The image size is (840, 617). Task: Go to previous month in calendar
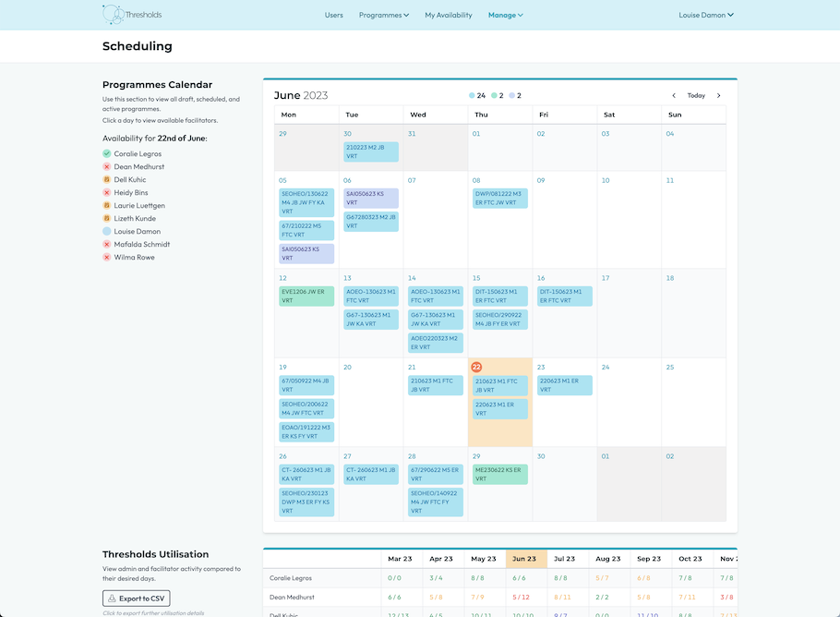click(x=674, y=95)
